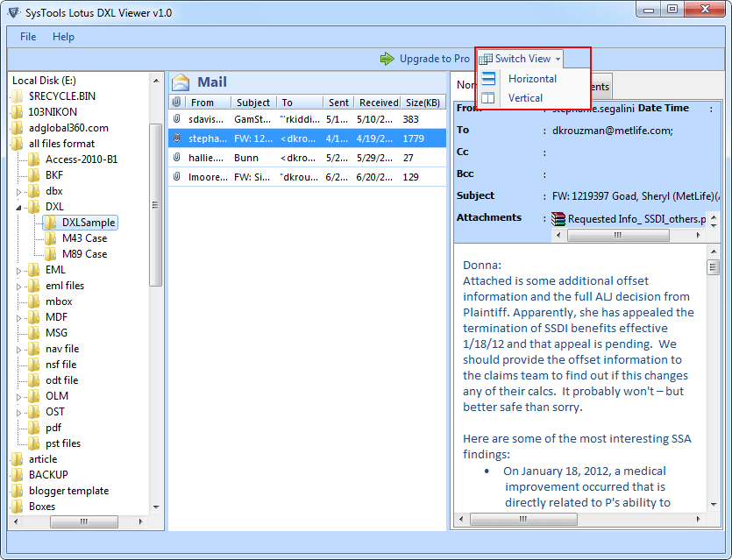The width and height of the screenshot is (732, 560).
Task: Select the adglobal360.com folder
Action: point(68,128)
